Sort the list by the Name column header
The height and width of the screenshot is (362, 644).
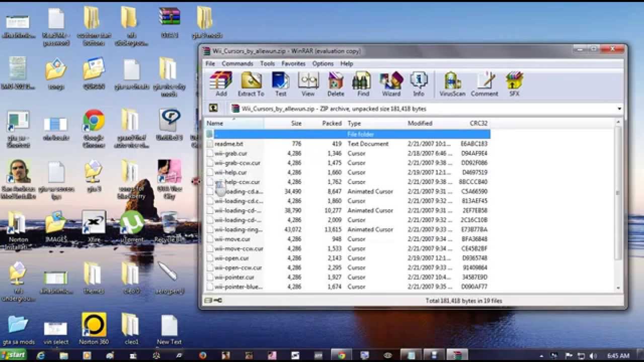tap(234, 123)
